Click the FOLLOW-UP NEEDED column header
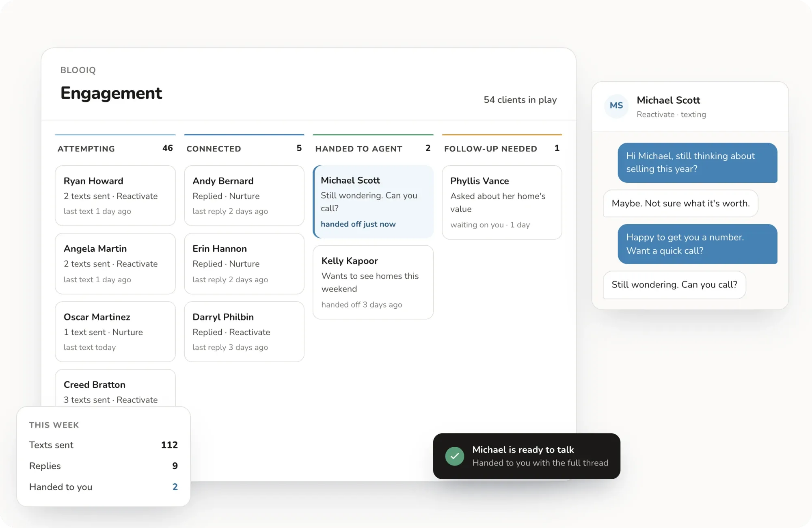This screenshot has width=812, height=528. point(490,149)
